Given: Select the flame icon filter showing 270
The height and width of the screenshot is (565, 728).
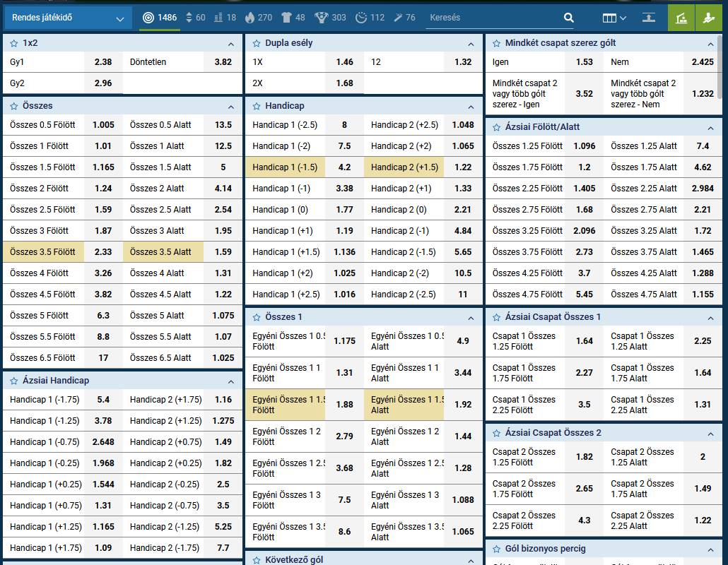Looking at the screenshot, I should pyautogui.click(x=258, y=18).
